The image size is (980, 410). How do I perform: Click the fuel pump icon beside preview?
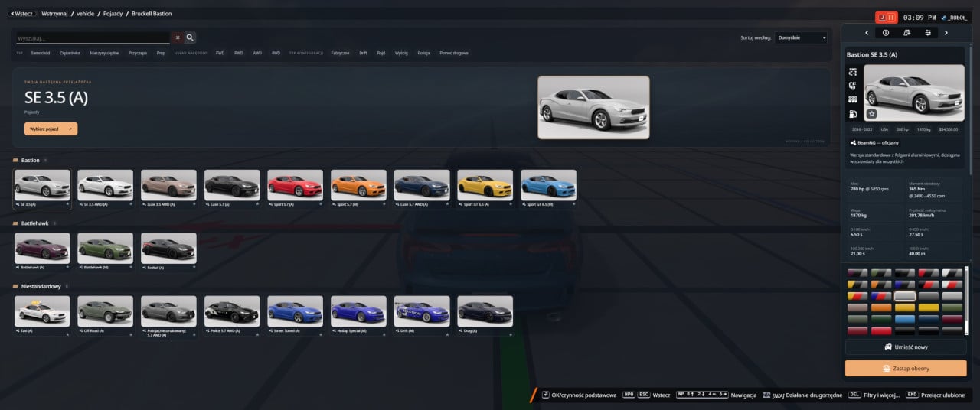853,114
